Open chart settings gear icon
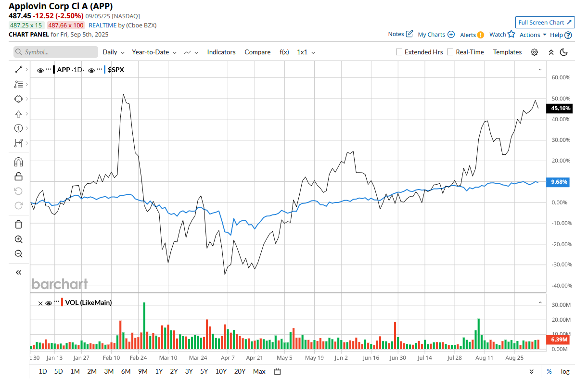The image size is (588, 390). (534, 52)
